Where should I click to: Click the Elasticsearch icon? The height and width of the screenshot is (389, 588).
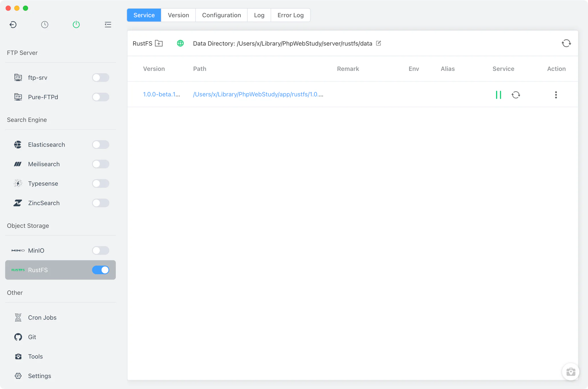[18, 145]
